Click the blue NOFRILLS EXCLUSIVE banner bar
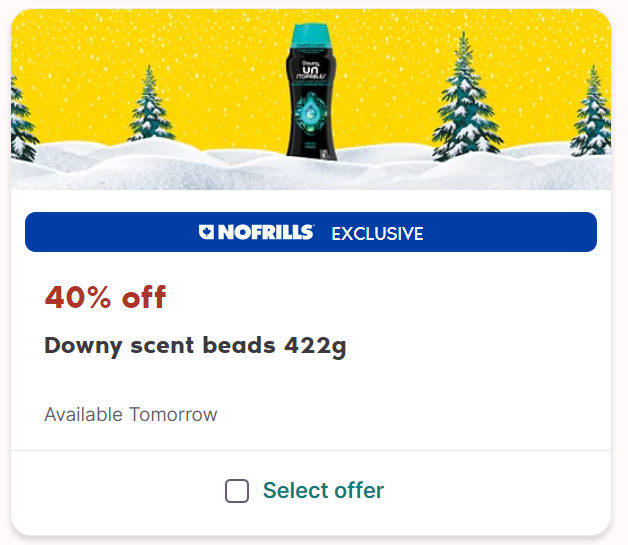This screenshot has width=628, height=545. [x=311, y=232]
